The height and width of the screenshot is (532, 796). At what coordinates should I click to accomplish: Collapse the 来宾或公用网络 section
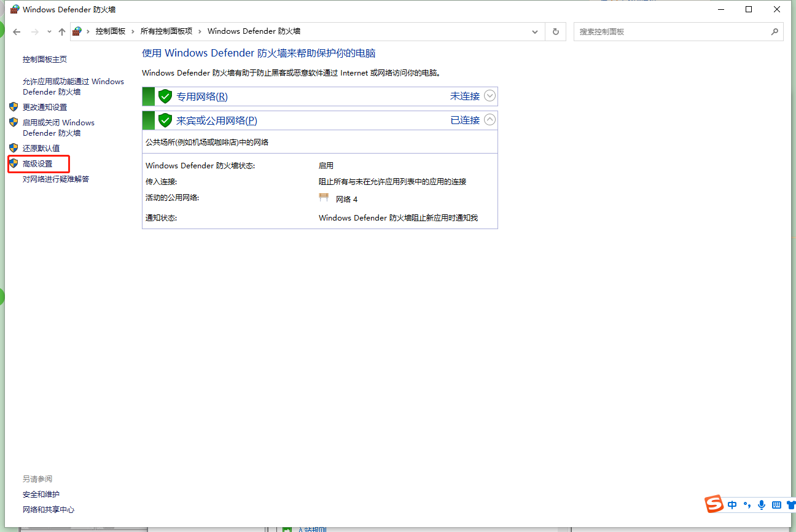(x=490, y=120)
